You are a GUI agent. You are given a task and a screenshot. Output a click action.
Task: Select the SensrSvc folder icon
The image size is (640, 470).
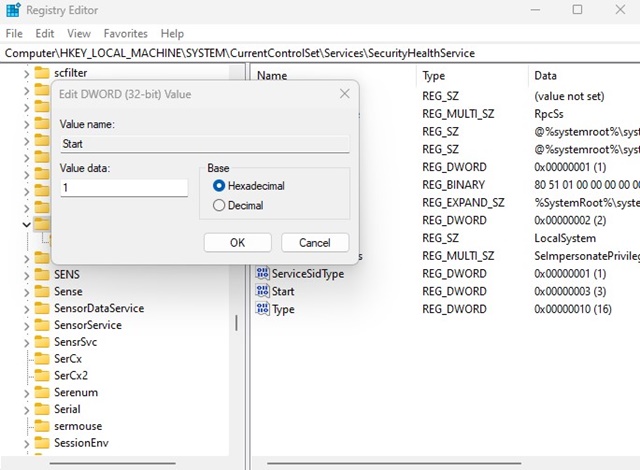[42, 341]
